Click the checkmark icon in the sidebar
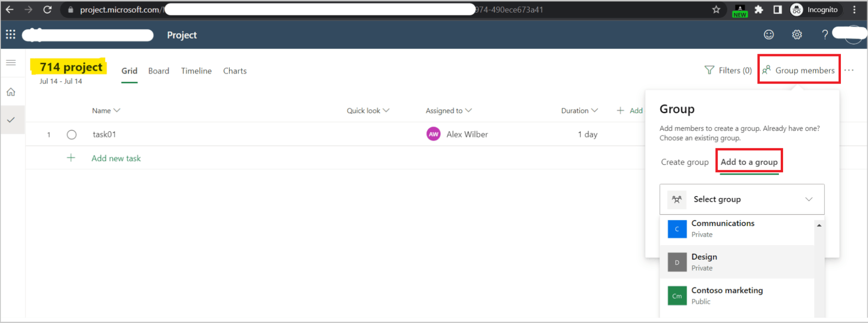Screen dimensions: 868x323 pos(11,120)
